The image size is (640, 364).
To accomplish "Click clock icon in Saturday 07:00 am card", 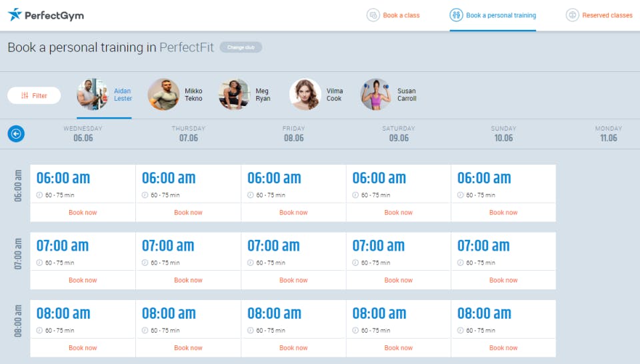I will point(355,263).
